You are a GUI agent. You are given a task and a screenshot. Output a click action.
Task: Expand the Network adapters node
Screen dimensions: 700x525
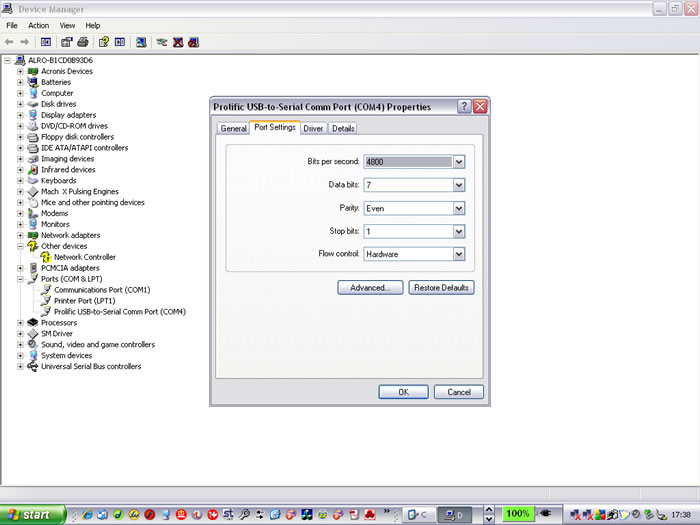point(20,235)
